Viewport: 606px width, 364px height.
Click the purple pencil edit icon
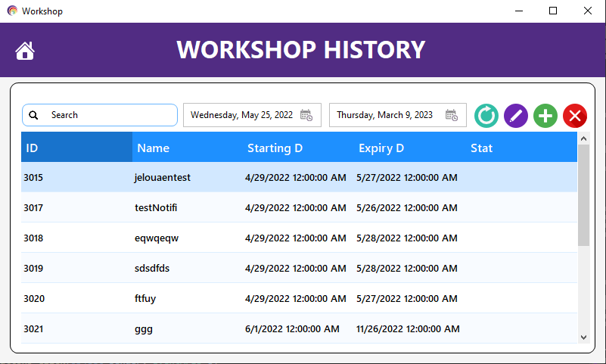coord(516,116)
